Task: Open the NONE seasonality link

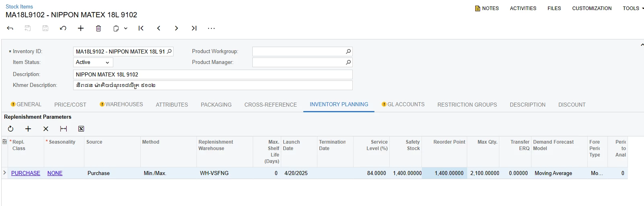Action: pos(55,173)
